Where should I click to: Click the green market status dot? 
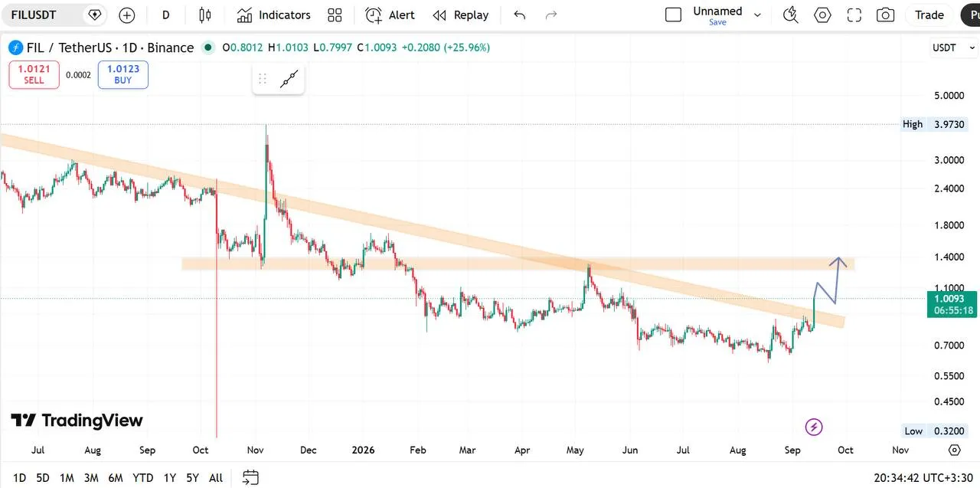[207, 47]
